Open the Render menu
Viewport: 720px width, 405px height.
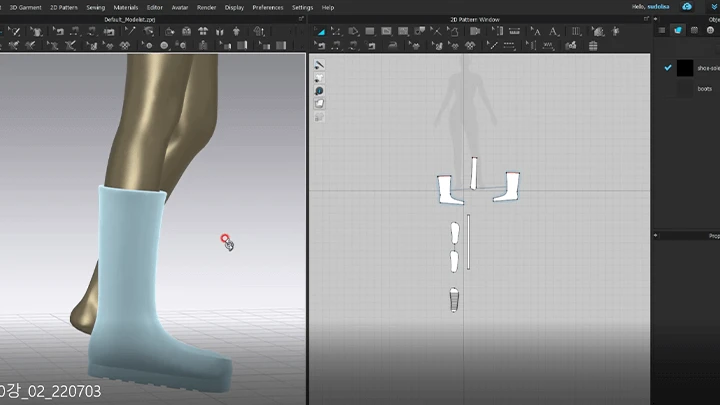[x=206, y=7]
